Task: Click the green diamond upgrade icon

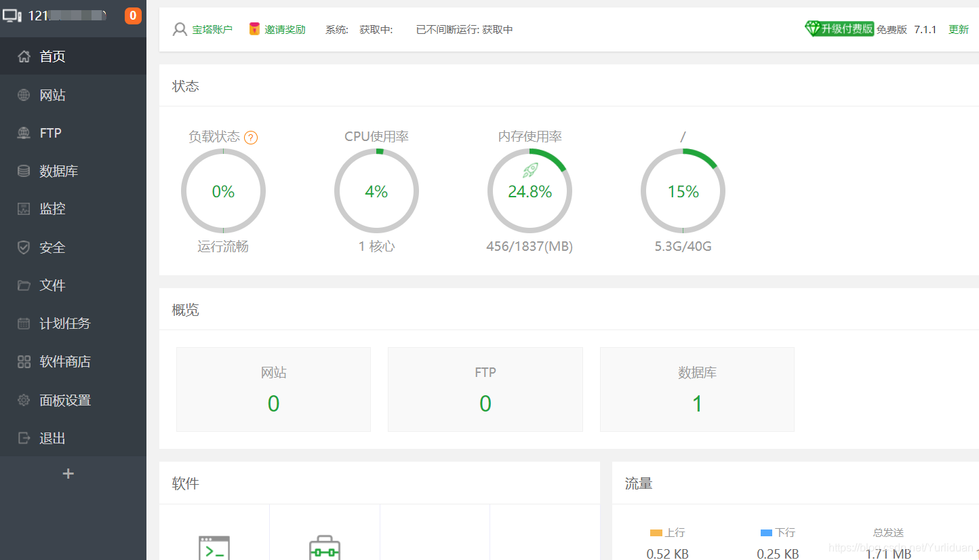Action: tap(813, 28)
